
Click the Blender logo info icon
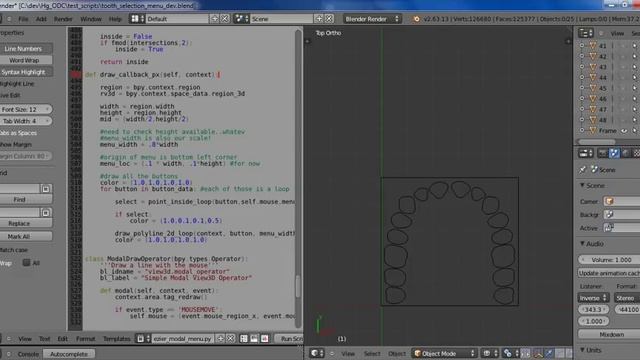pyautogui.click(x=416, y=19)
